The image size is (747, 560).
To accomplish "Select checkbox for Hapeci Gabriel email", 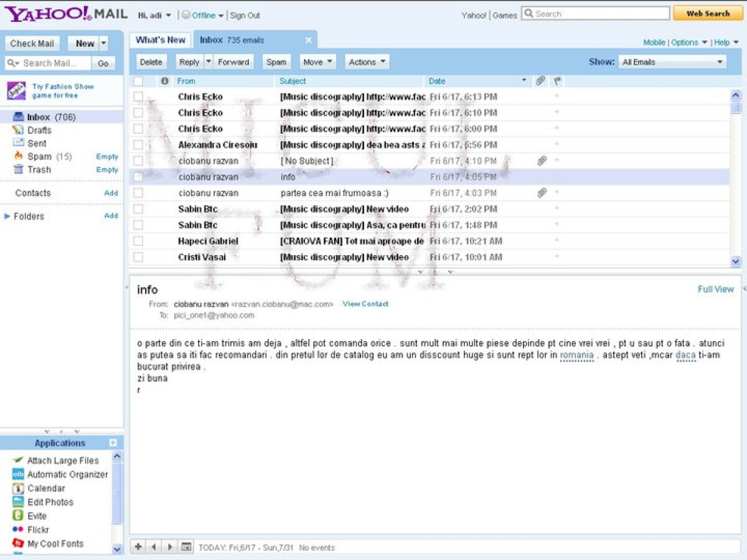I will click(138, 241).
